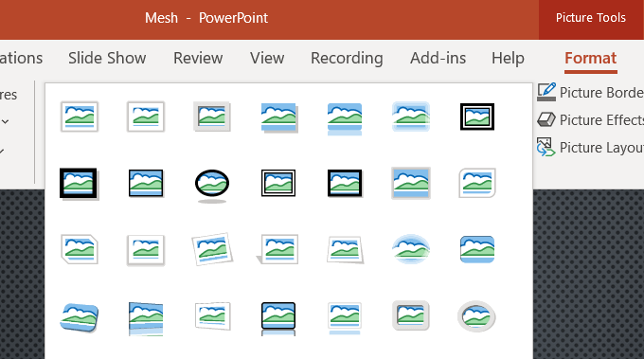
Task: Open the Picture Border dropdown
Action: 591,93
